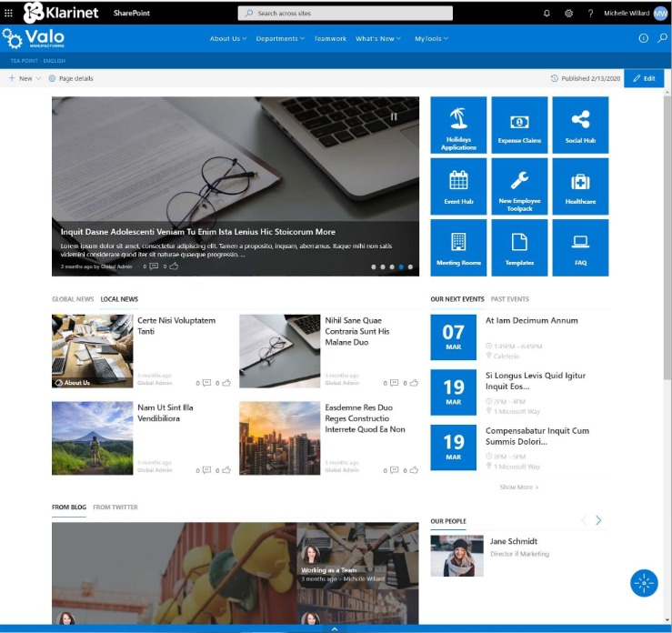Open the Social Hub tile
The width and height of the screenshot is (672, 633).
579,125
